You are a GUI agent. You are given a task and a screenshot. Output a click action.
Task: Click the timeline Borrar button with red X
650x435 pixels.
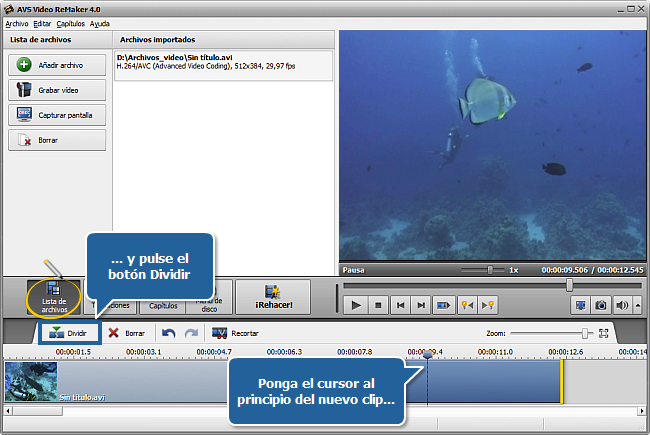(x=126, y=333)
